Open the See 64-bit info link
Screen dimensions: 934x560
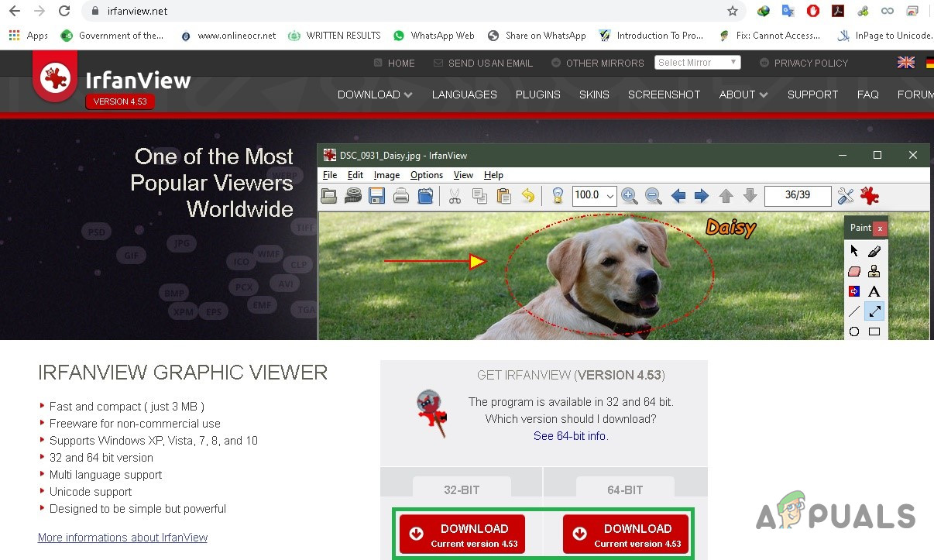click(570, 435)
